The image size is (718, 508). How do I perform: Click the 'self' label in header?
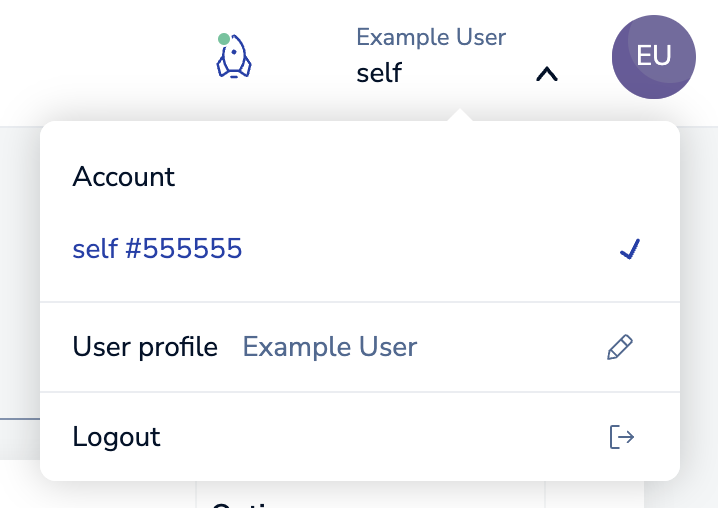[x=379, y=73]
